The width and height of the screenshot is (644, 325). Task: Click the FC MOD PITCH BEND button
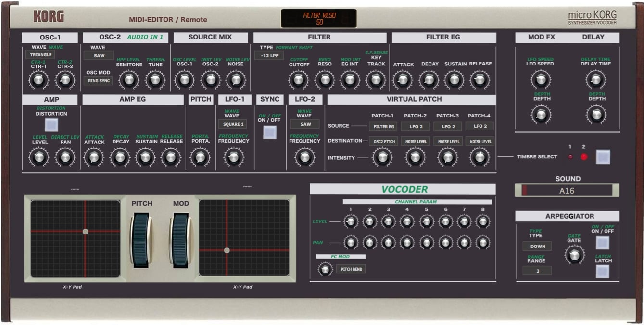click(351, 269)
